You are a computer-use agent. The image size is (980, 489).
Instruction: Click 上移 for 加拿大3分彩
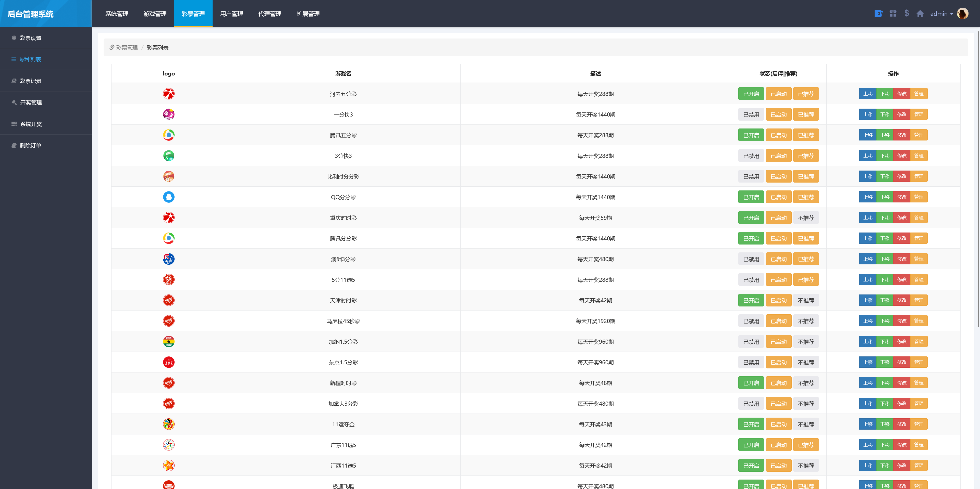(868, 404)
